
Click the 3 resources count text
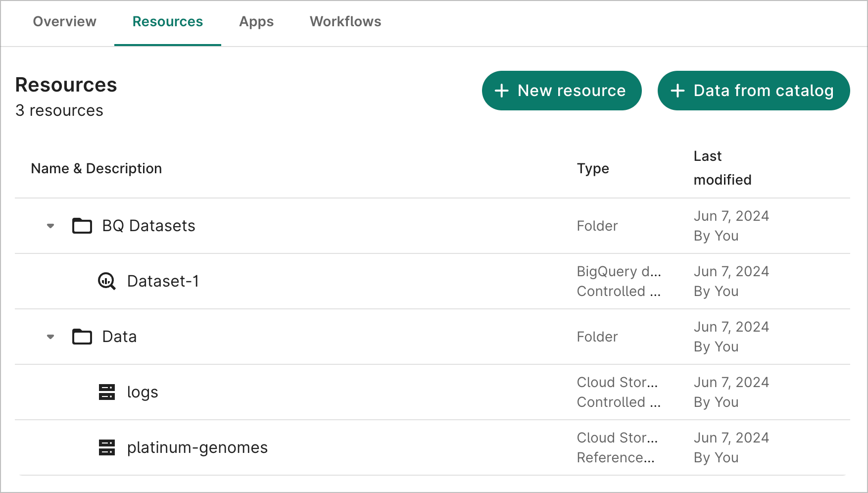click(59, 110)
